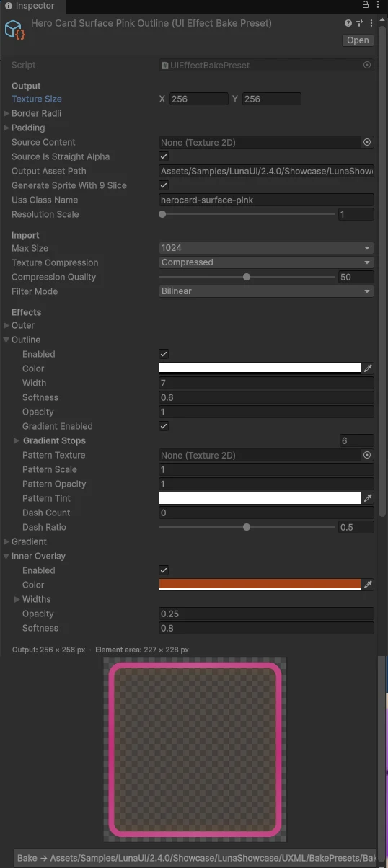Use the eyedropper for Pattern Tint
The width and height of the screenshot is (388, 868).
(368, 498)
